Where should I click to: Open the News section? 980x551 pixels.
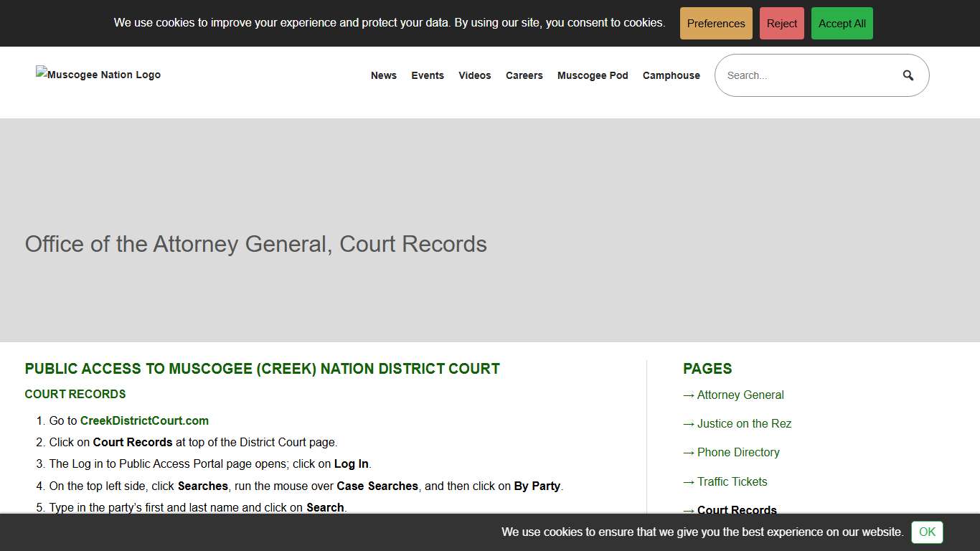(x=384, y=75)
